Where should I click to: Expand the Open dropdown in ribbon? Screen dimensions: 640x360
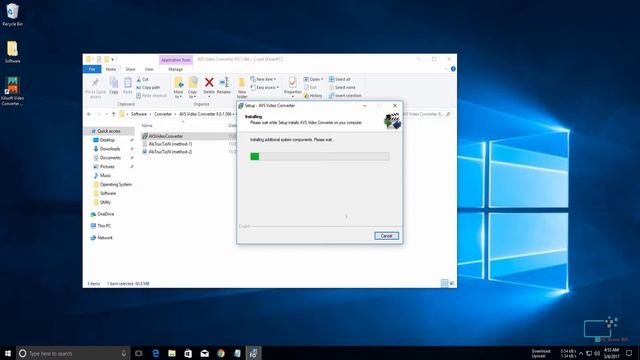(x=313, y=79)
